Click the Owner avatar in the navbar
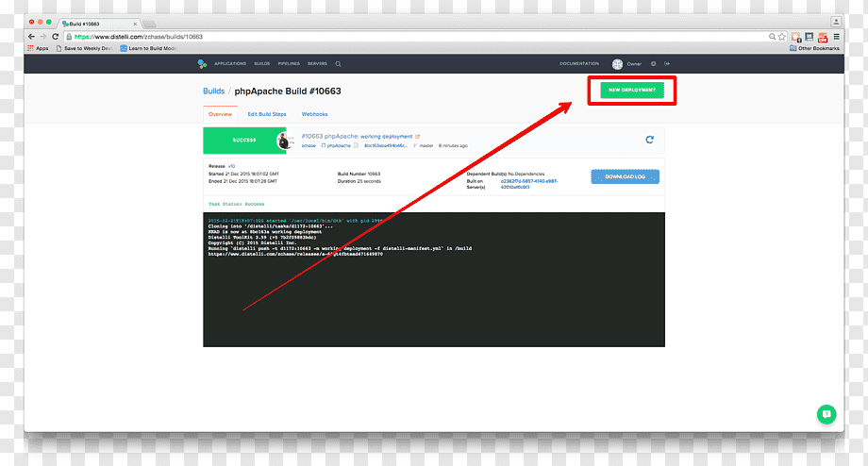 point(617,64)
